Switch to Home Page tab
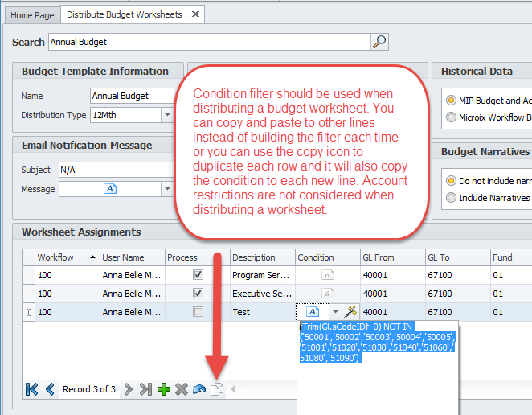The width and height of the screenshot is (532, 415). [32, 14]
